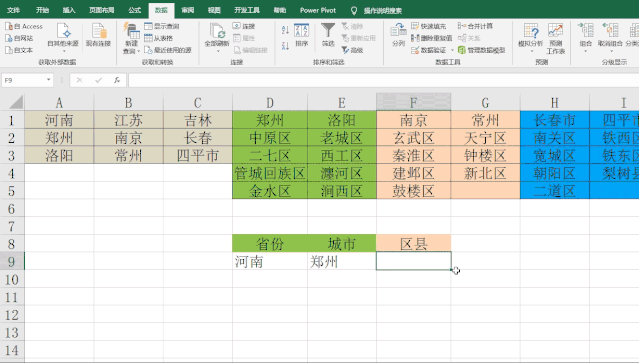The width and height of the screenshot is (639, 363).
Task: Open 分列 text to columns
Action: click(398, 35)
